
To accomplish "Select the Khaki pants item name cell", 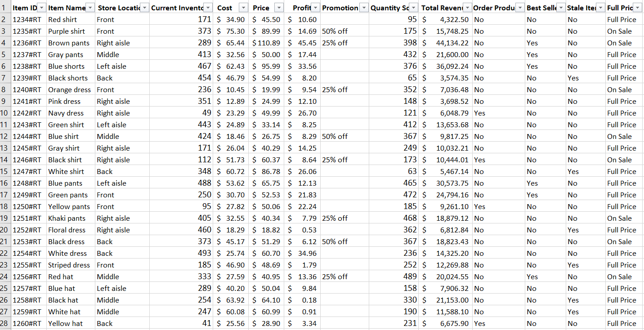I will pos(71,218).
